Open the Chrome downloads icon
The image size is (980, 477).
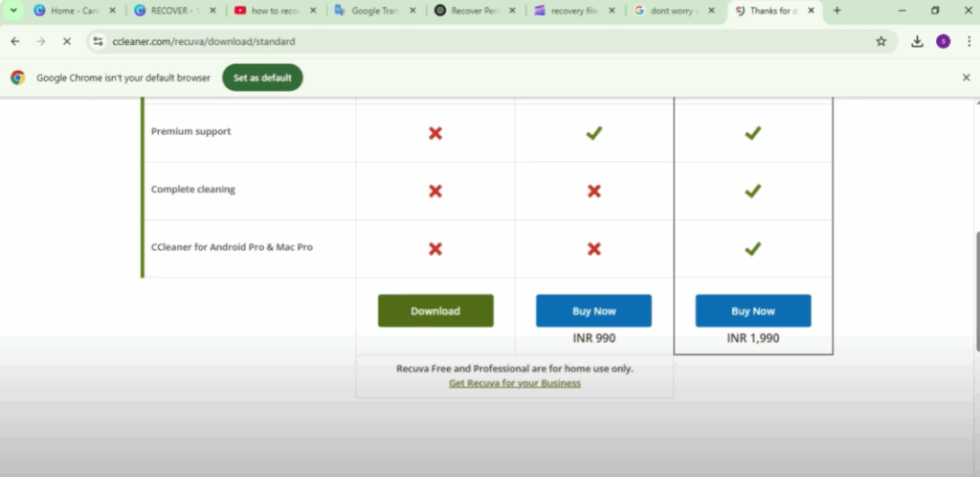coord(917,42)
